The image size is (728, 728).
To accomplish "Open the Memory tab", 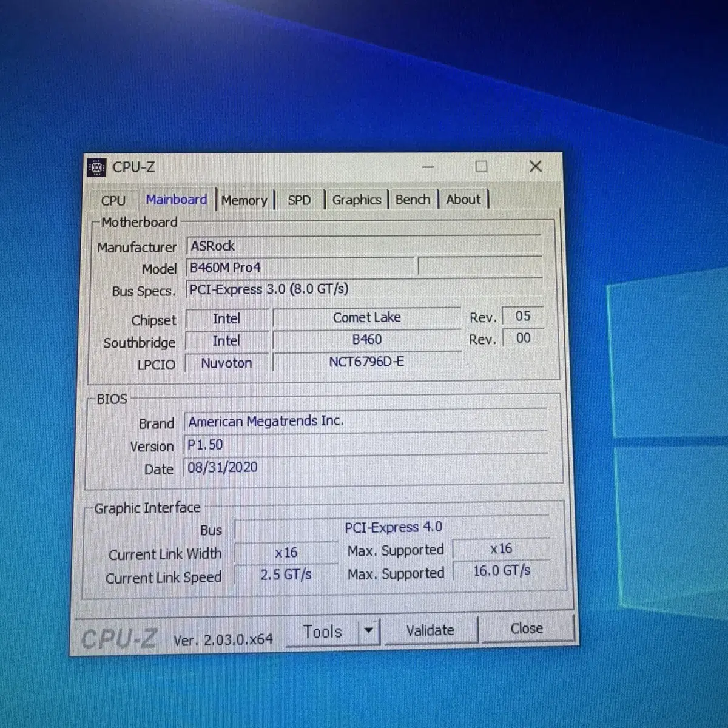I will (x=244, y=200).
